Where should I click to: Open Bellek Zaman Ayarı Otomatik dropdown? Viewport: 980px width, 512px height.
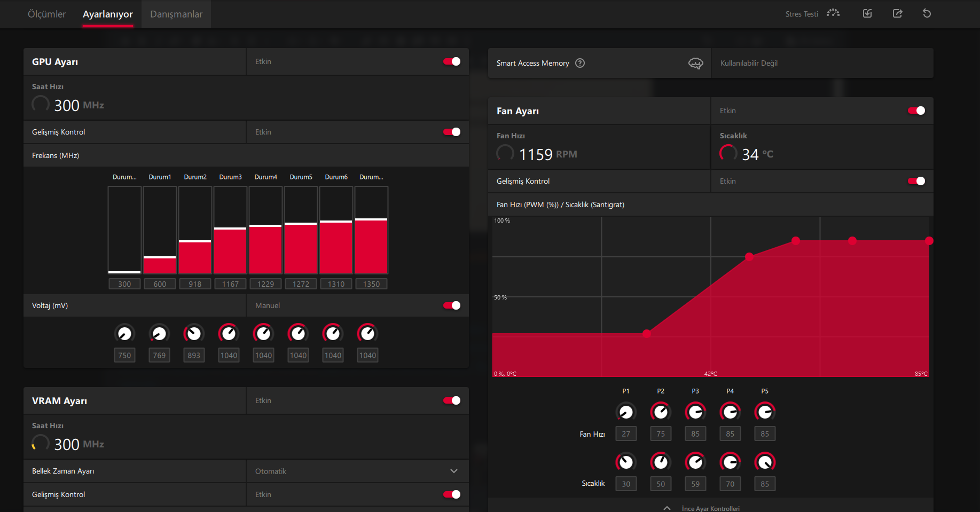357,471
